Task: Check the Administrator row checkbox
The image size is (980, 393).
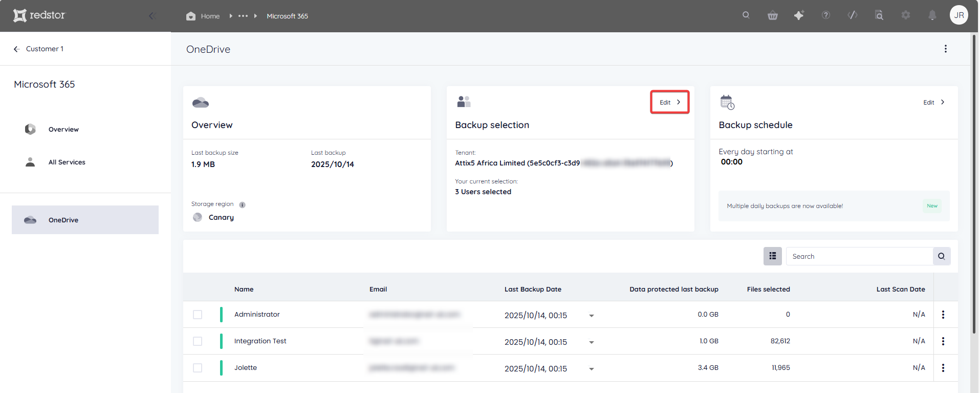Action: point(198,315)
